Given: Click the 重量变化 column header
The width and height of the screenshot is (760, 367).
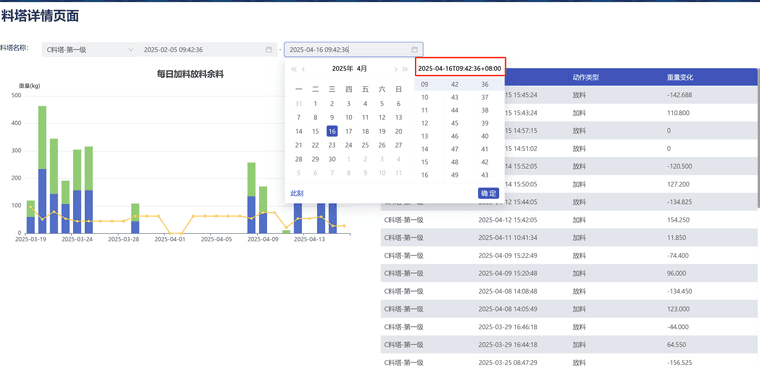Looking at the screenshot, I should [680, 77].
